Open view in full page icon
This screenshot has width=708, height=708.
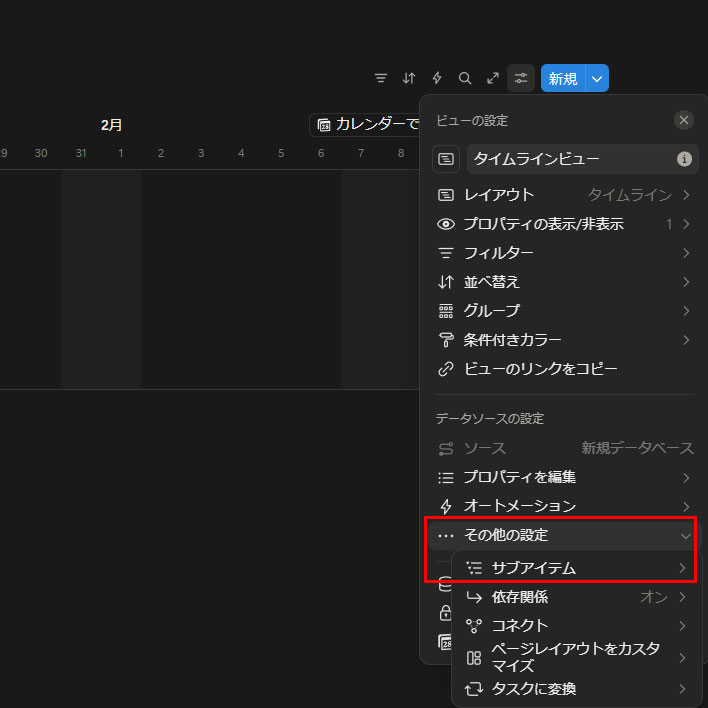coord(493,78)
